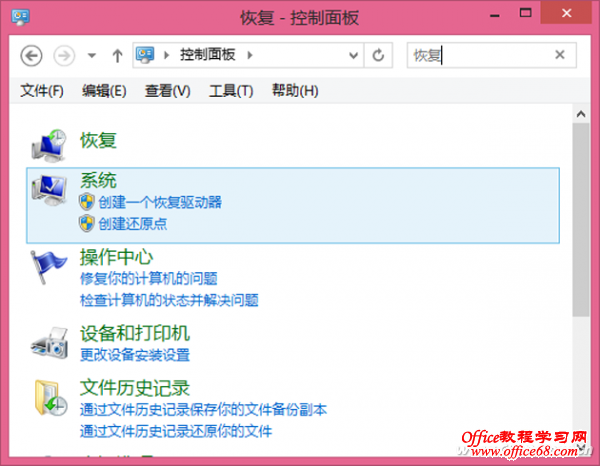Viewport: 600px width, 466px height.
Task: Open the 文件(F) menu
Action: tap(42, 91)
